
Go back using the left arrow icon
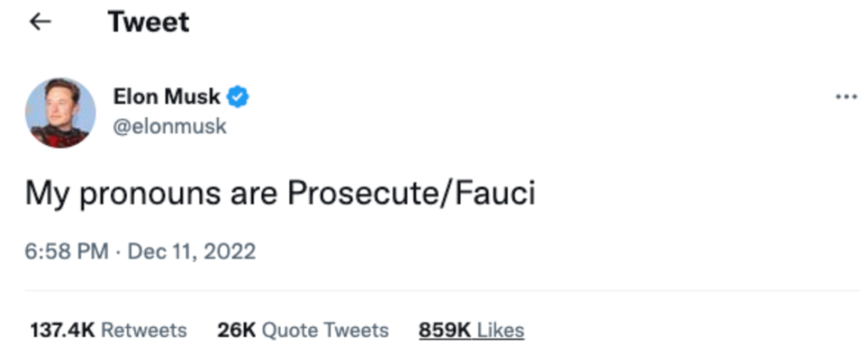(x=40, y=22)
